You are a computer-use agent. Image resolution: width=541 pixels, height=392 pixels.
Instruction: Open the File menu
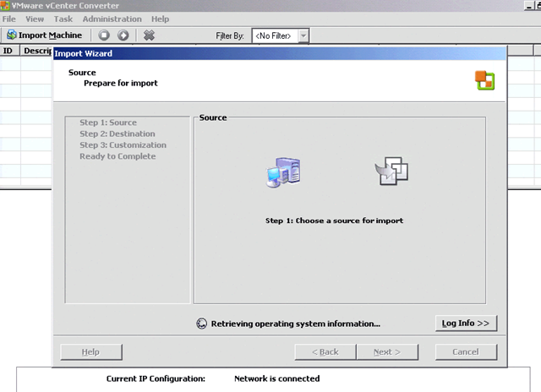tap(9, 19)
